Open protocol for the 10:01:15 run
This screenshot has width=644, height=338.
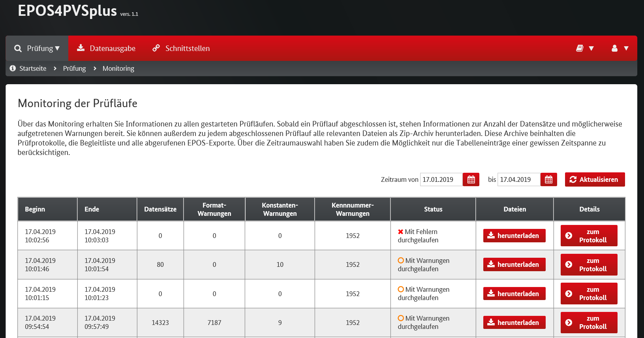pos(589,294)
